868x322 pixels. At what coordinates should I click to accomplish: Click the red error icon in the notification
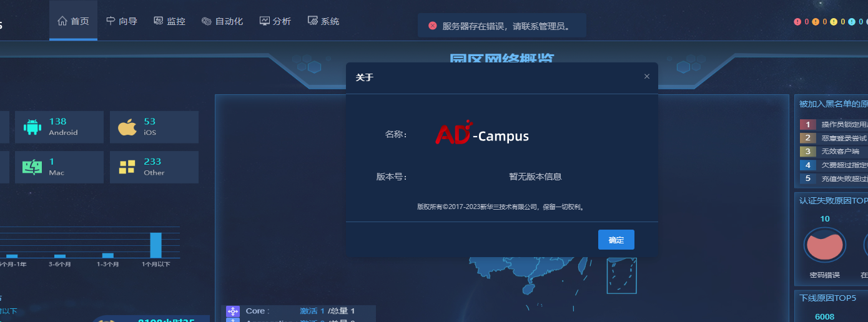pyautogui.click(x=432, y=26)
